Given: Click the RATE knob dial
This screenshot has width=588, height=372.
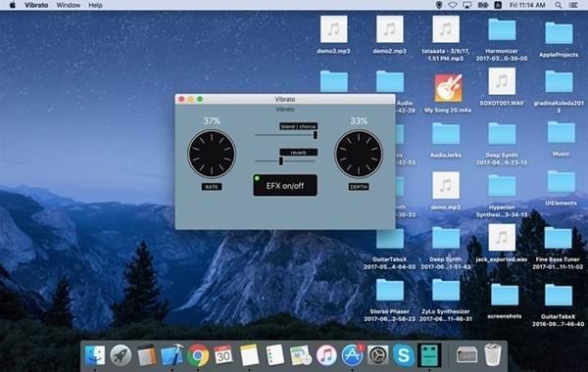Looking at the screenshot, I should 212,154.
